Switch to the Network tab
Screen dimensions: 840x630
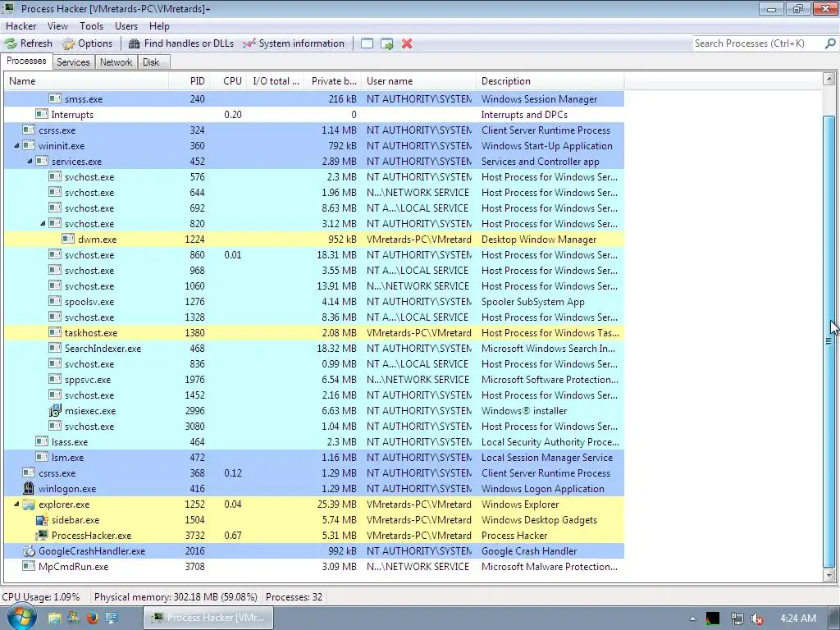point(116,62)
